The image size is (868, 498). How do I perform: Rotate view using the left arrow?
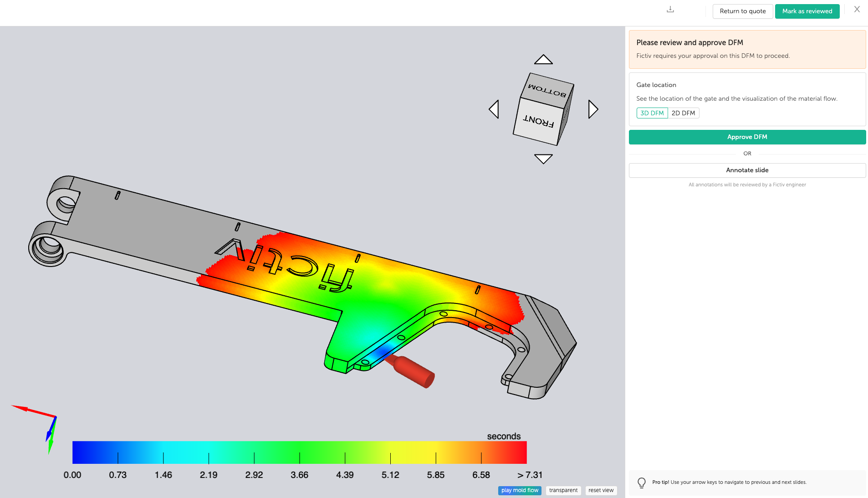pos(494,109)
